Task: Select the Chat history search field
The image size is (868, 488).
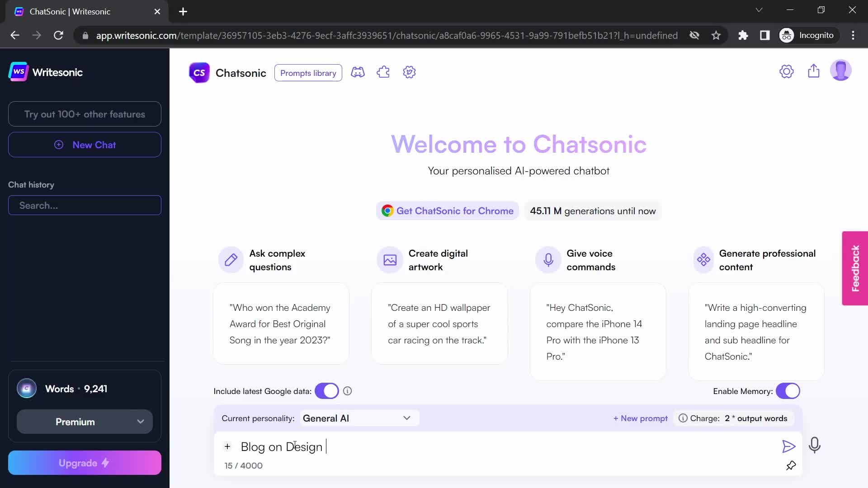Action: (x=85, y=205)
